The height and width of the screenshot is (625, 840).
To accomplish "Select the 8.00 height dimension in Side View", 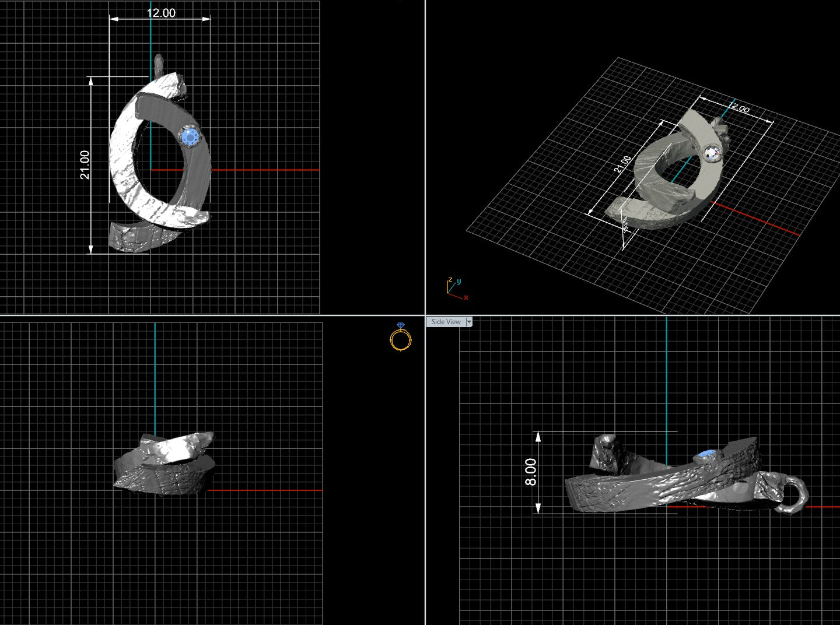I will (531, 472).
